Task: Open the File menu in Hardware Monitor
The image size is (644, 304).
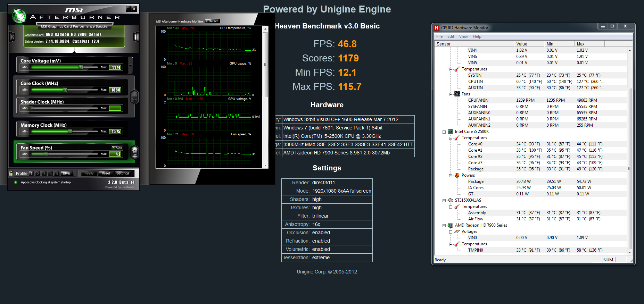Action: (x=439, y=36)
